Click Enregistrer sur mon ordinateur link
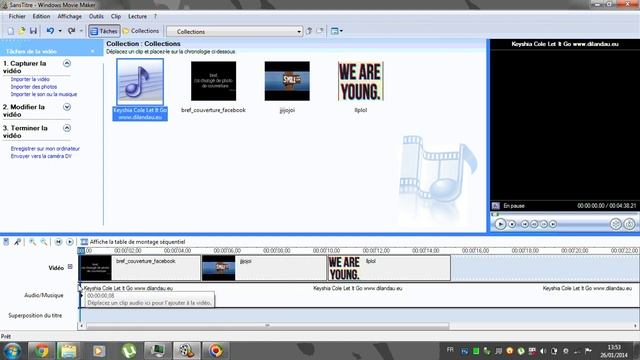 pyautogui.click(x=45, y=149)
